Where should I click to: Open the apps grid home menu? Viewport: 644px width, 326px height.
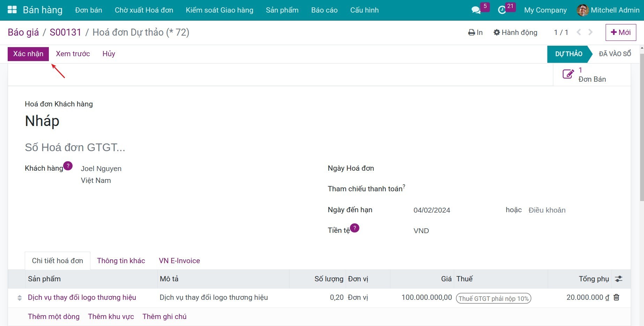coord(12,10)
